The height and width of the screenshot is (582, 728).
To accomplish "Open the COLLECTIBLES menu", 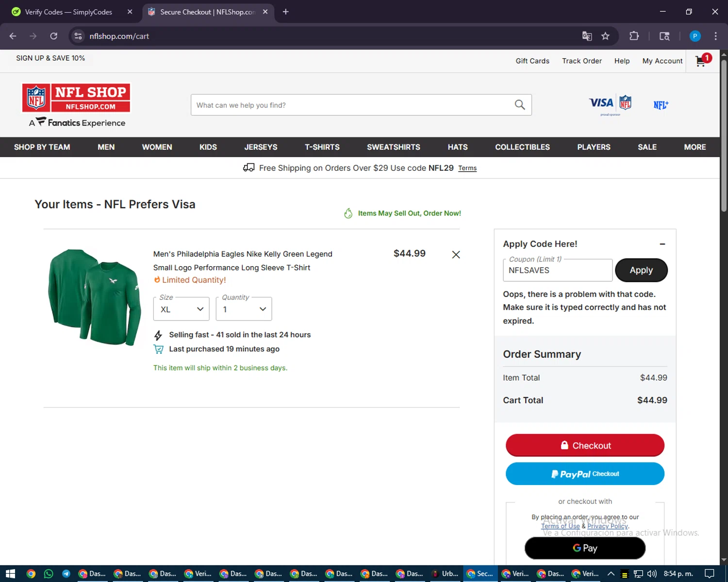I will (x=522, y=147).
